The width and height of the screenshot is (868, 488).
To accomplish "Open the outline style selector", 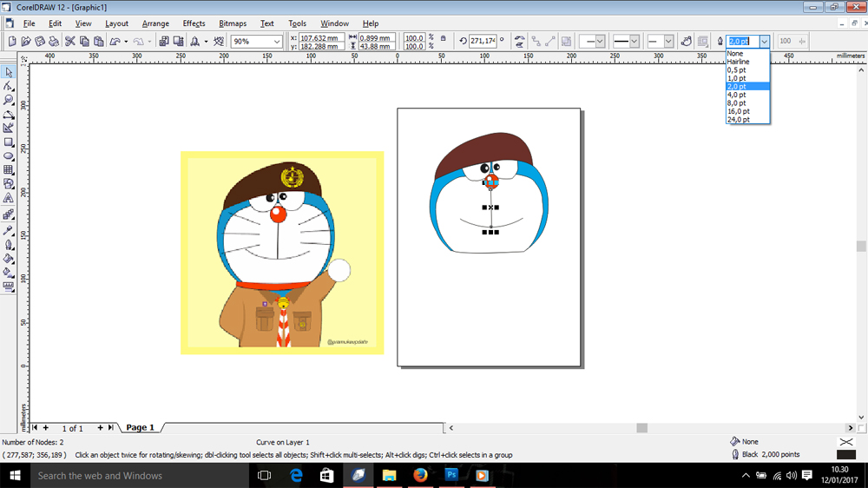I will click(x=626, y=41).
